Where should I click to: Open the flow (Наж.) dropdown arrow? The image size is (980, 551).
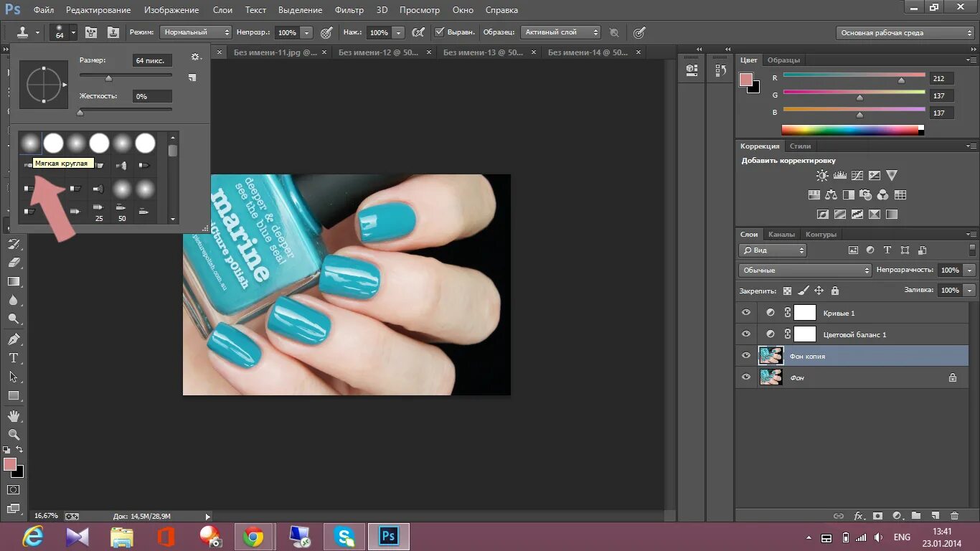coord(398,32)
